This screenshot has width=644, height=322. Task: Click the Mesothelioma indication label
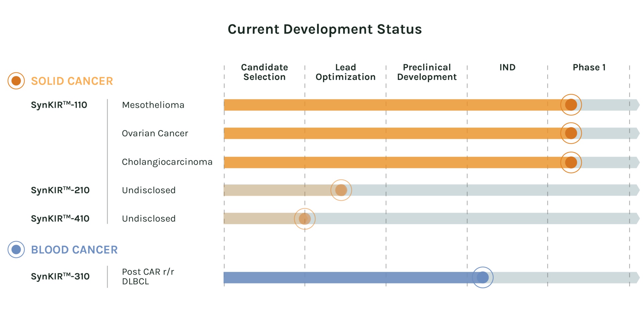pyautogui.click(x=153, y=105)
